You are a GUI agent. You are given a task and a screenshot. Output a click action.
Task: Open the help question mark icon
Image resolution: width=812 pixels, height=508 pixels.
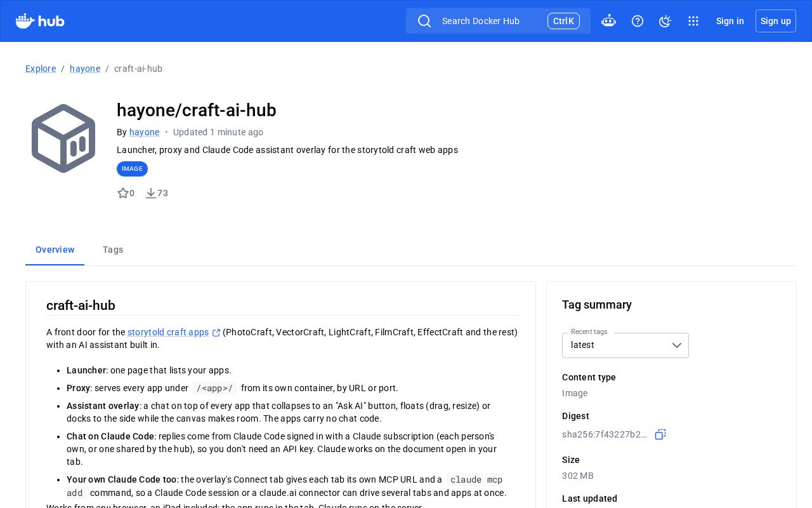(638, 21)
